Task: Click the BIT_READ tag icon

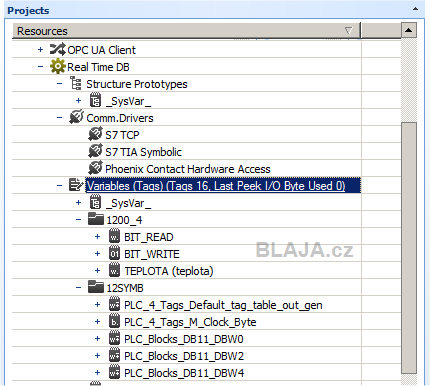Action: click(114, 236)
